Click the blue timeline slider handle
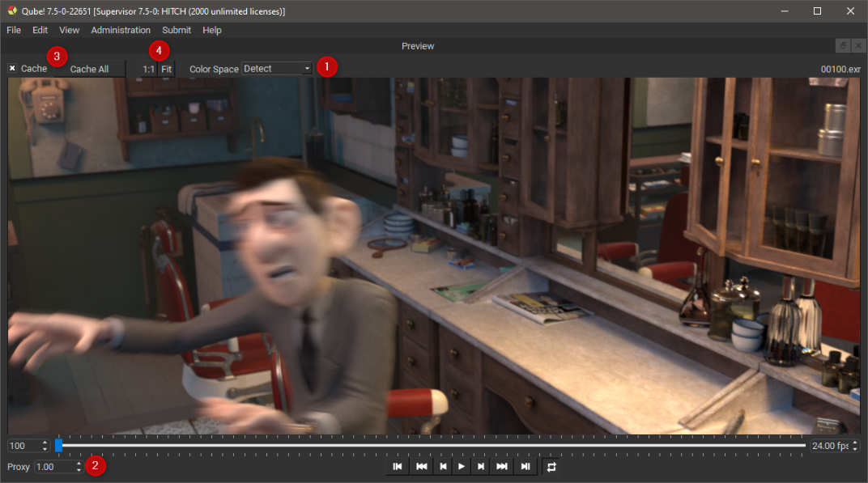 (58, 446)
